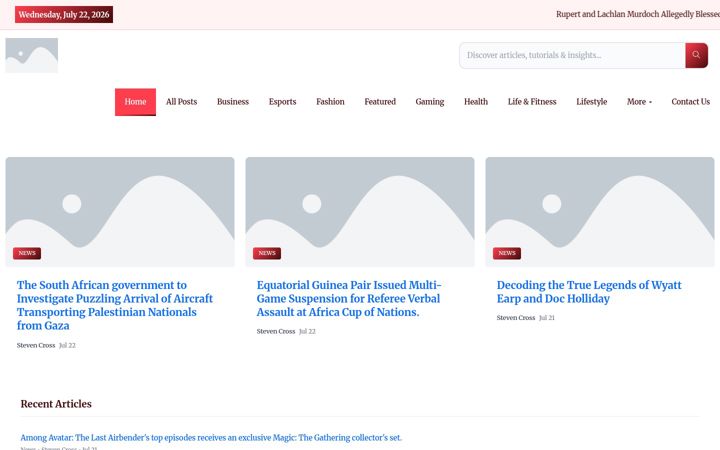Image resolution: width=720 pixels, height=450 pixels.
Task: Go to All Posts
Action: tap(181, 102)
